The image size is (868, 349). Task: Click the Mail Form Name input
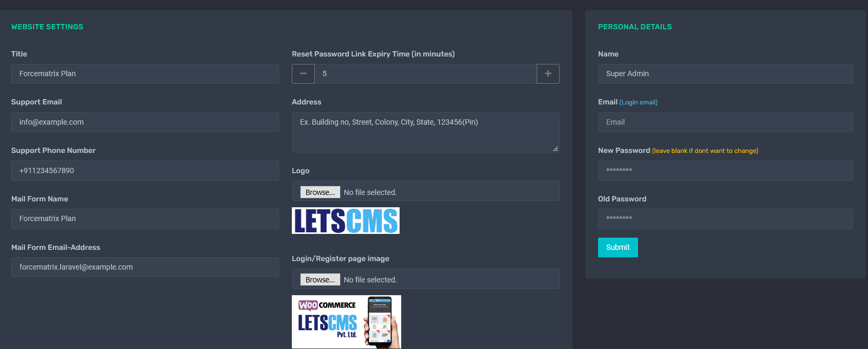point(145,218)
